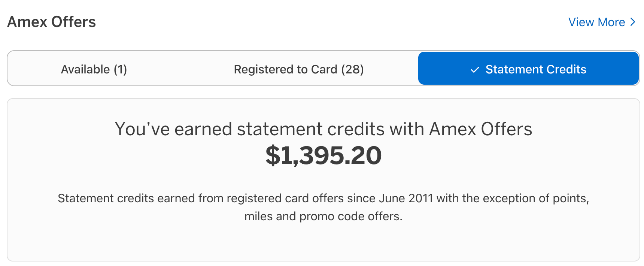This screenshot has width=644, height=266.
Task: Click the Amex Offers heading
Action: tap(51, 22)
